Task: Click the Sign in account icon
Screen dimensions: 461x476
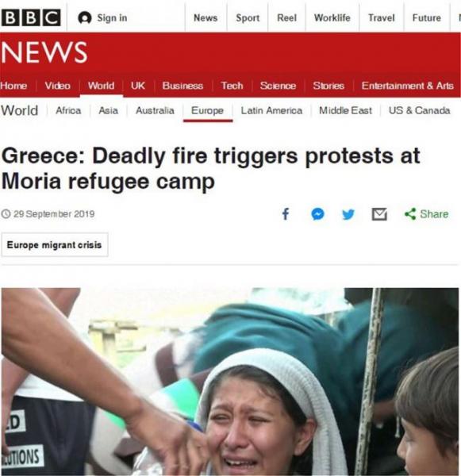Action: 85,18
